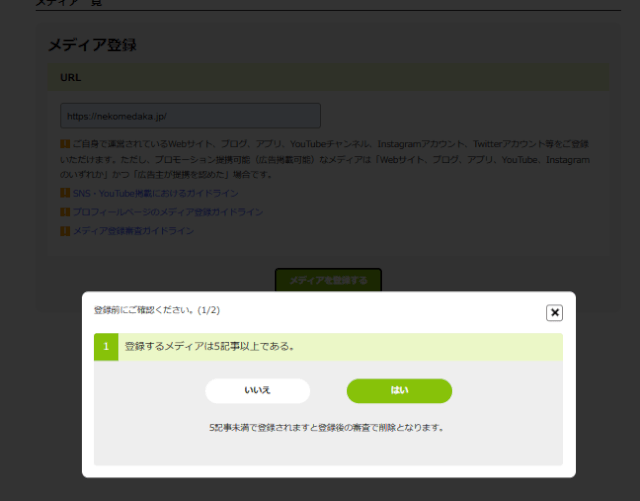Click orange icon before ご自身で運営 paragraph

click(x=65, y=144)
